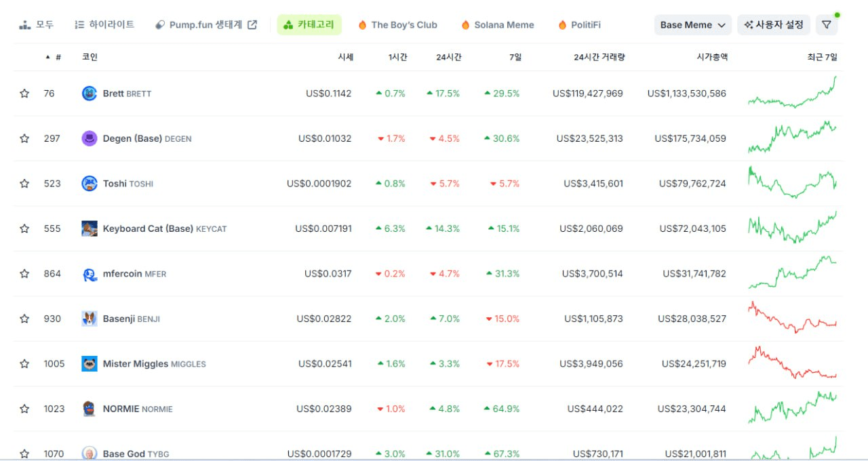Open the 모두 (All) tab

(36, 25)
